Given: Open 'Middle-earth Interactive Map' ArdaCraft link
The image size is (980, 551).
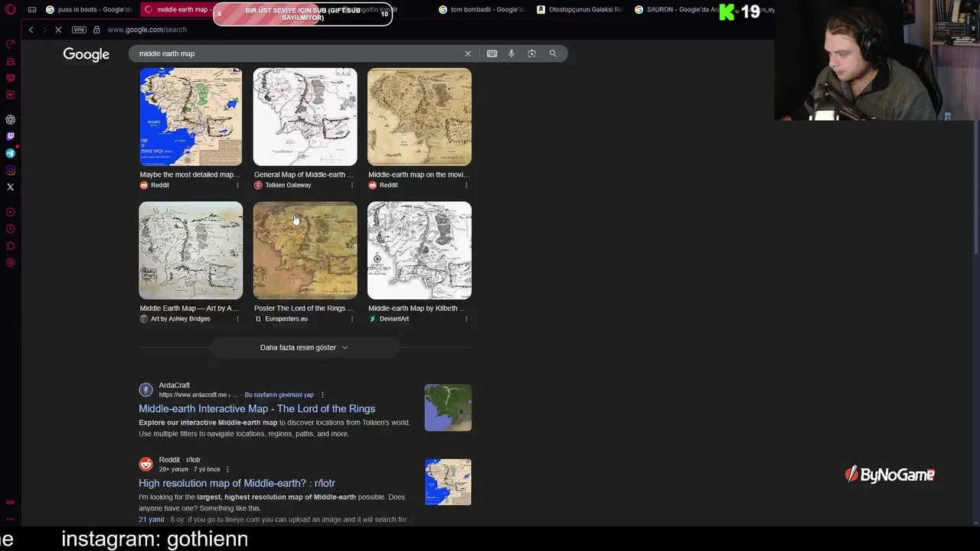Looking at the screenshot, I should point(256,409).
